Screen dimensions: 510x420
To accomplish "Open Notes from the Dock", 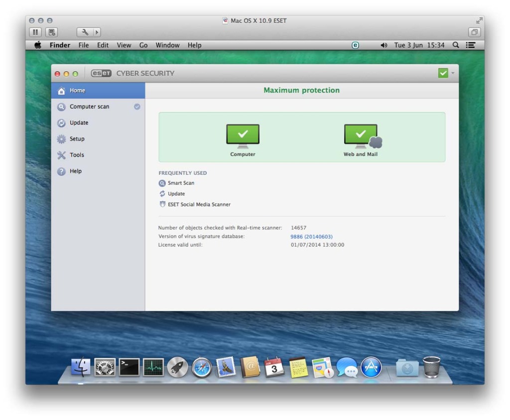I will pos(298,368).
